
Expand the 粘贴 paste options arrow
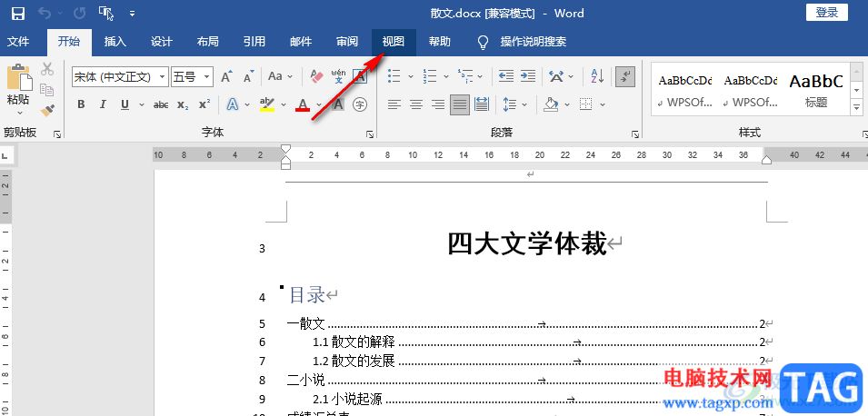click(19, 113)
